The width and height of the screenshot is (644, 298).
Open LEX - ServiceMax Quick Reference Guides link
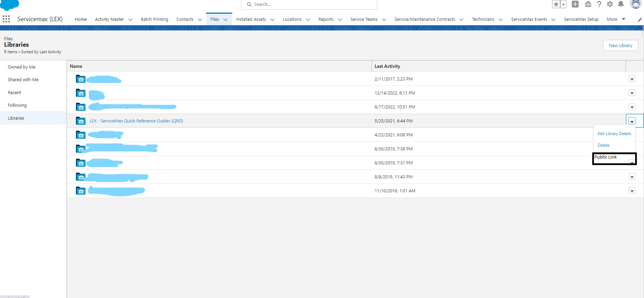pyautogui.click(x=136, y=121)
